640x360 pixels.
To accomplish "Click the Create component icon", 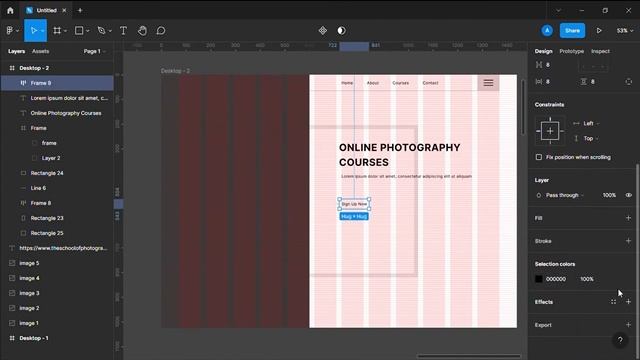I will click(322, 31).
